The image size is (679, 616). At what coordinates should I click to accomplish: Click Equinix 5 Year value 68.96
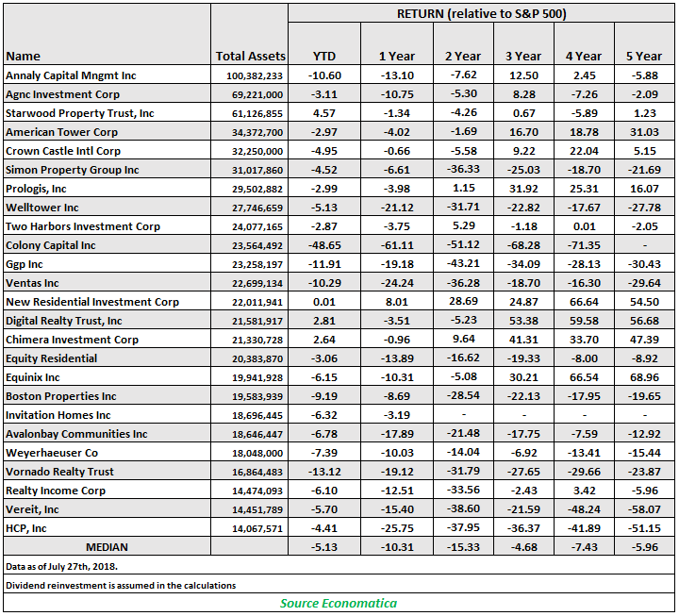click(644, 377)
